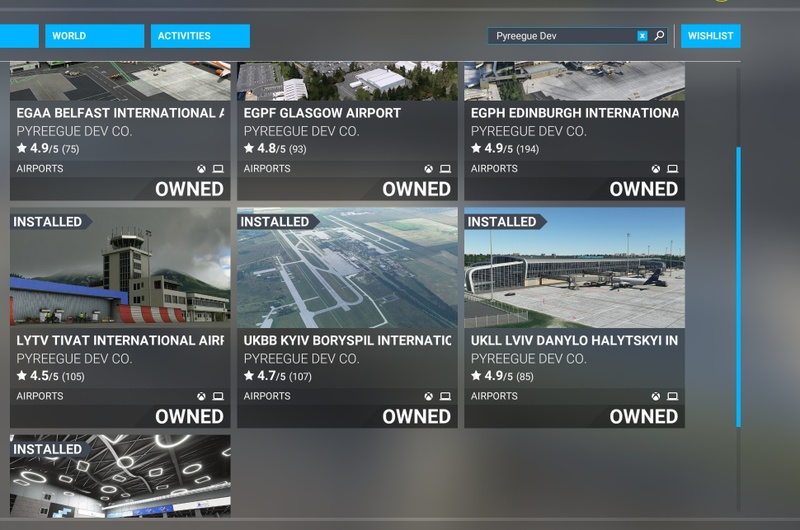Select the EGPH Edinburgh thumbnail image
The image size is (800, 530).
(x=574, y=81)
